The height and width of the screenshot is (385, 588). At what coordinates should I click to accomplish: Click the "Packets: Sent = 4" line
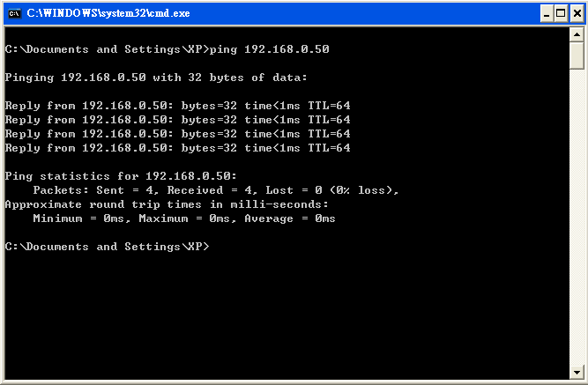click(216, 190)
